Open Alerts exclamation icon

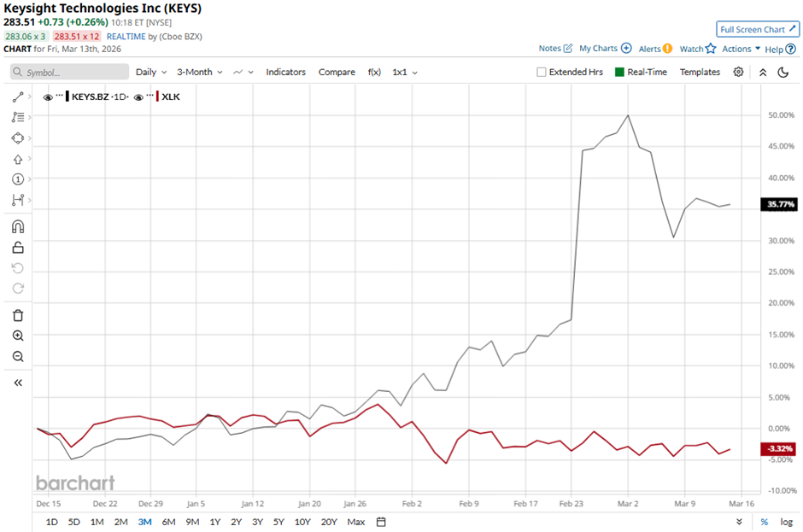667,49
